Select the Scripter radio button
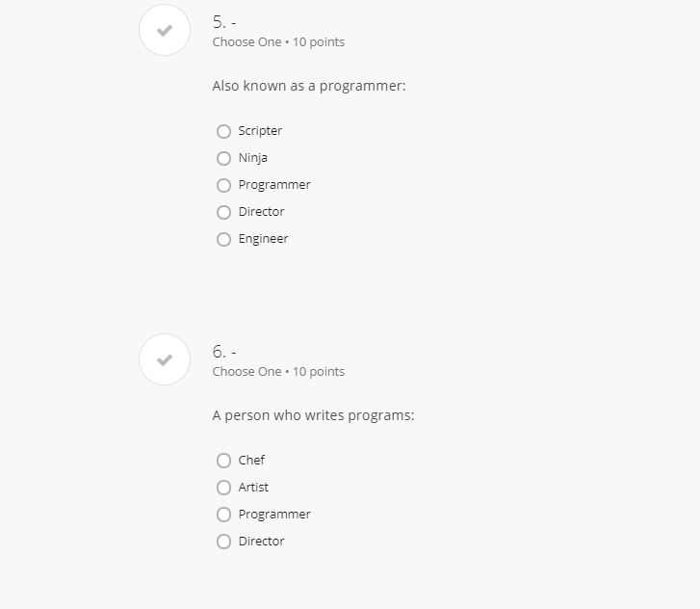The image size is (700, 609). (x=224, y=131)
